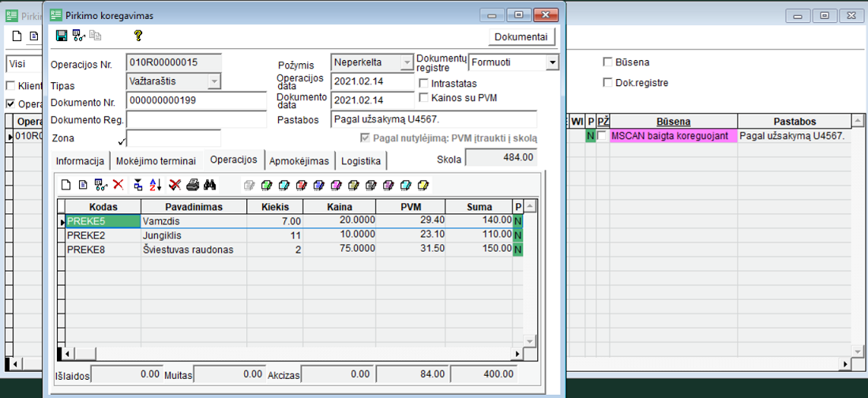Image resolution: width=868 pixels, height=398 pixels.
Task: Open the Visi combo box in back window
Action: (x=24, y=63)
